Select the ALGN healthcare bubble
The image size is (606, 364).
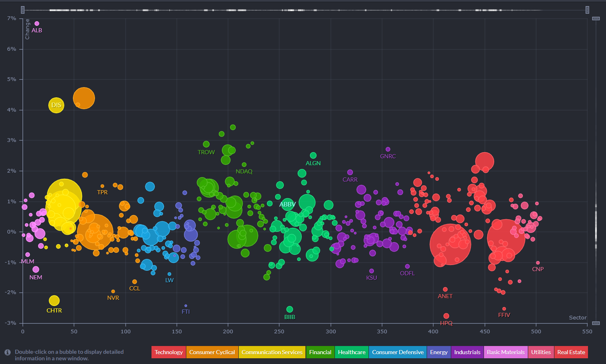(313, 155)
